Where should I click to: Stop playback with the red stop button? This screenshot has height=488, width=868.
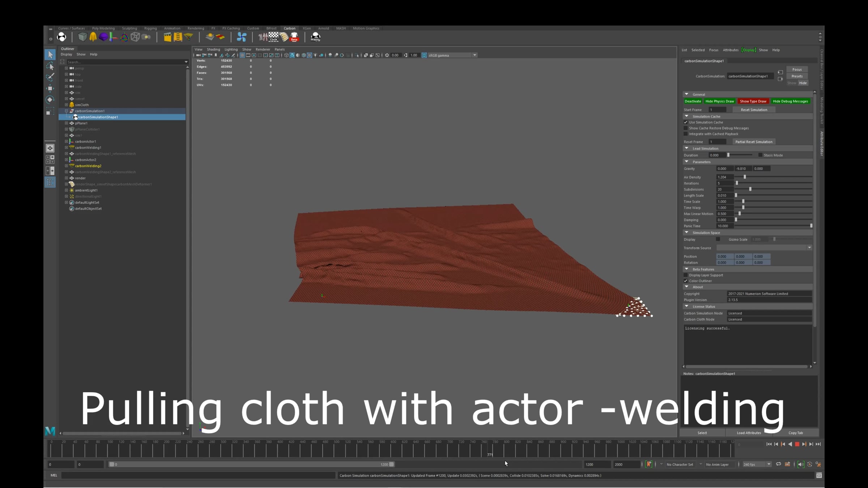797,444
